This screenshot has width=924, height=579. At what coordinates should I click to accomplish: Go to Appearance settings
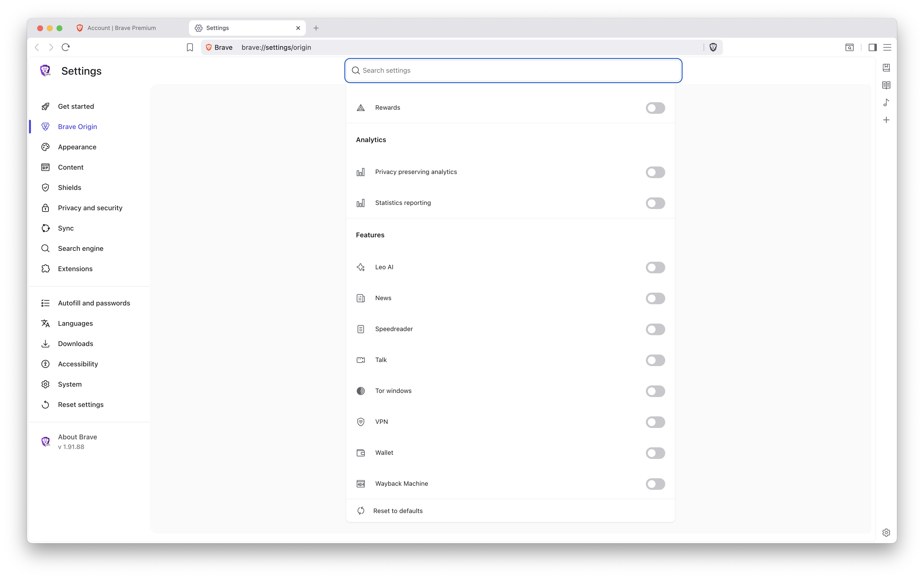[x=77, y=147]
